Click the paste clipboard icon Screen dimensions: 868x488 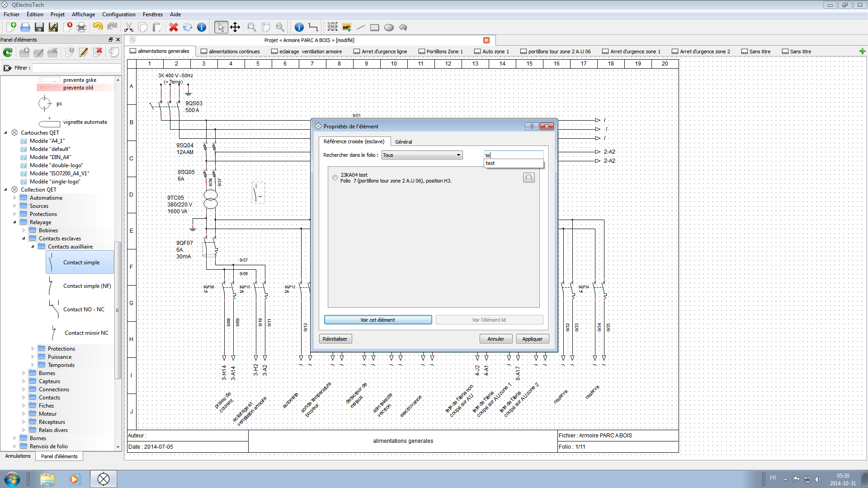(x=157, y=27)
